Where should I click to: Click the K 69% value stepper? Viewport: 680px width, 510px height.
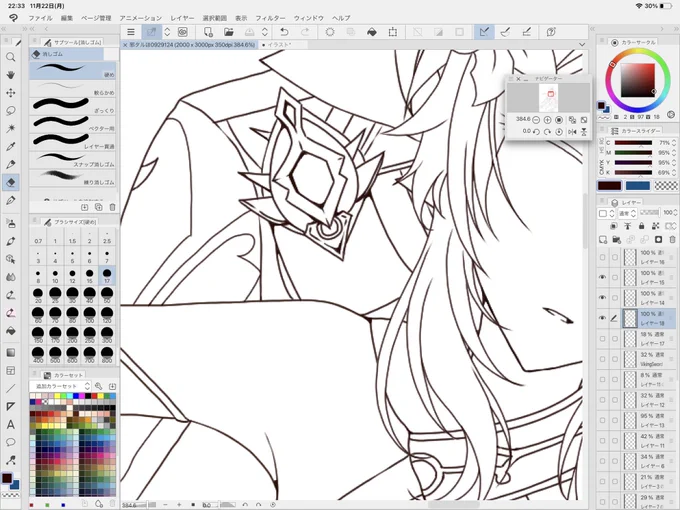(674, 173)
